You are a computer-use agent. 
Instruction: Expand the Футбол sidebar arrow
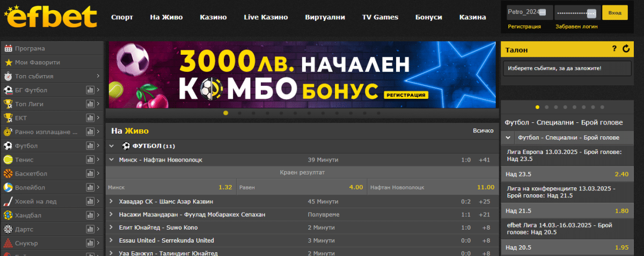[x=98, y=146]
